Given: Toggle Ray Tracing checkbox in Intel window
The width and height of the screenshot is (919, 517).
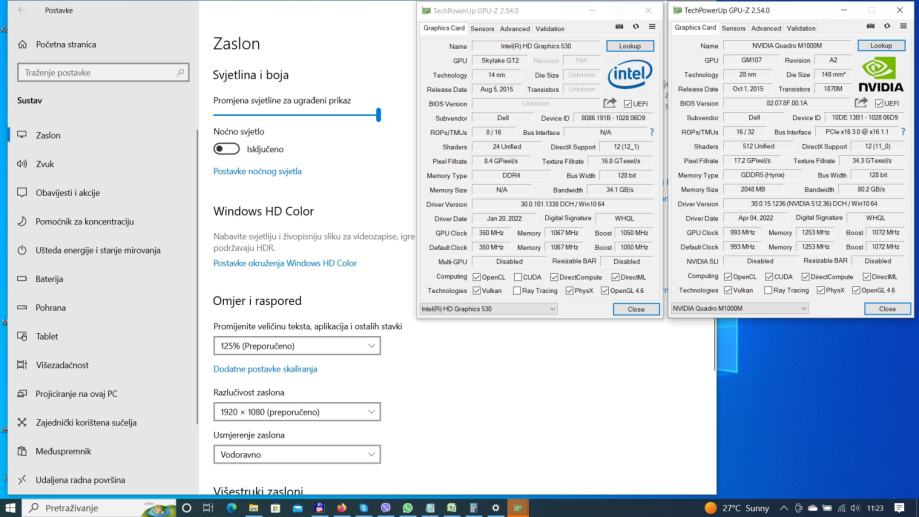Looking at the screenshot, I should click(x=517, y=291).
